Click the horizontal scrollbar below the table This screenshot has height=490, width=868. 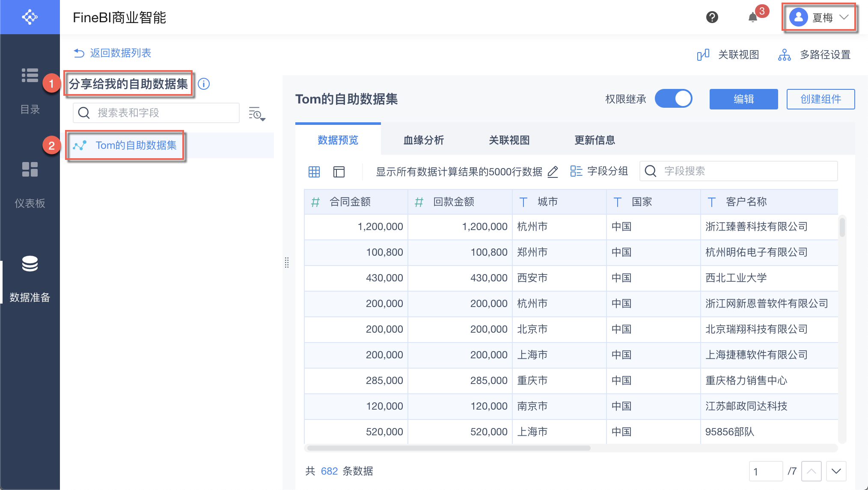tap(449, 448)
